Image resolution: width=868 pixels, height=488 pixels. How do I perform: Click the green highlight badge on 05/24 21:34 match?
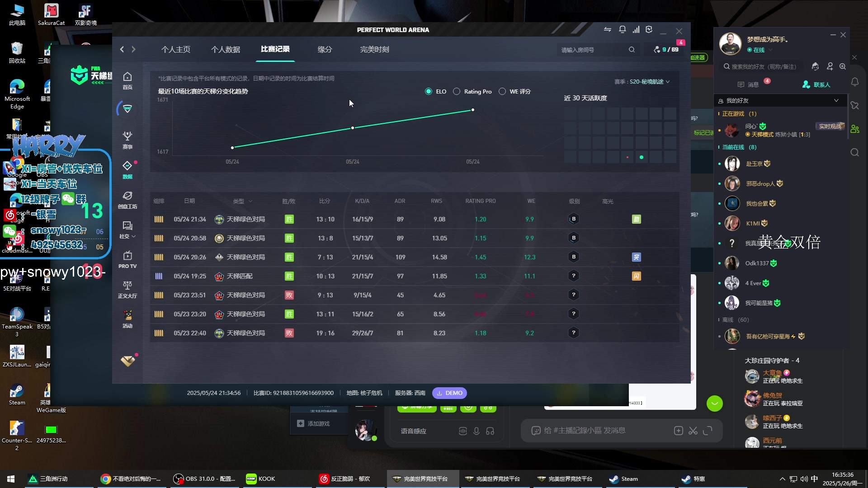click(636, 219)
